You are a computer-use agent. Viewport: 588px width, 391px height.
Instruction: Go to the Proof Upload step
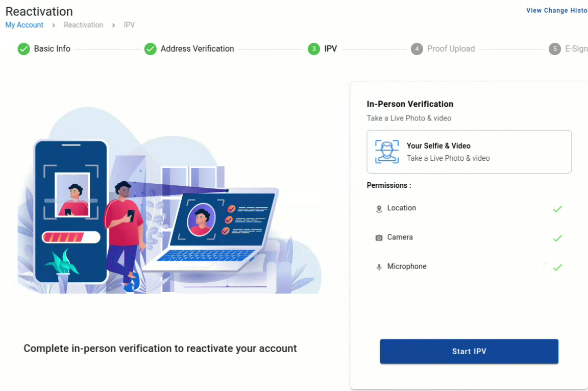[451, 49]
